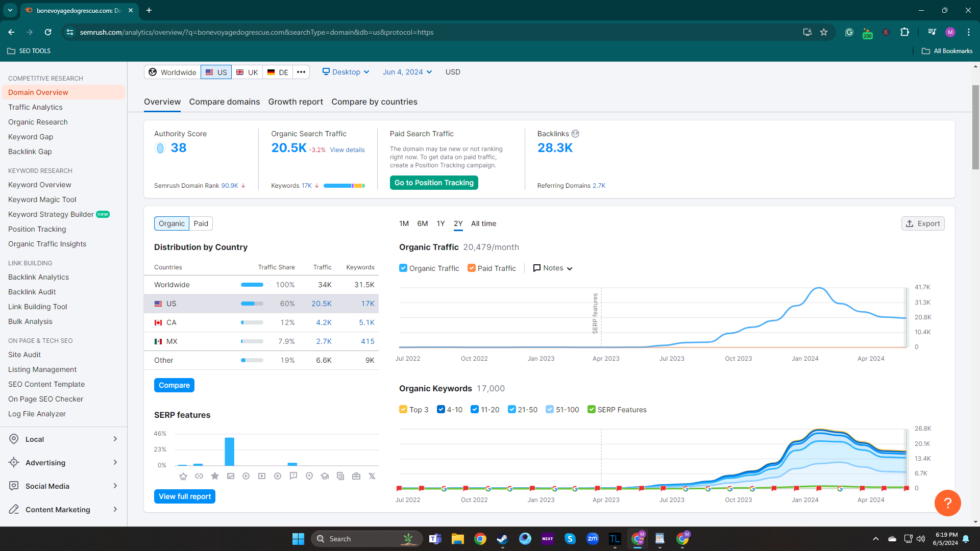Click the Go to Position Tracking button

(x=434, y=183)
